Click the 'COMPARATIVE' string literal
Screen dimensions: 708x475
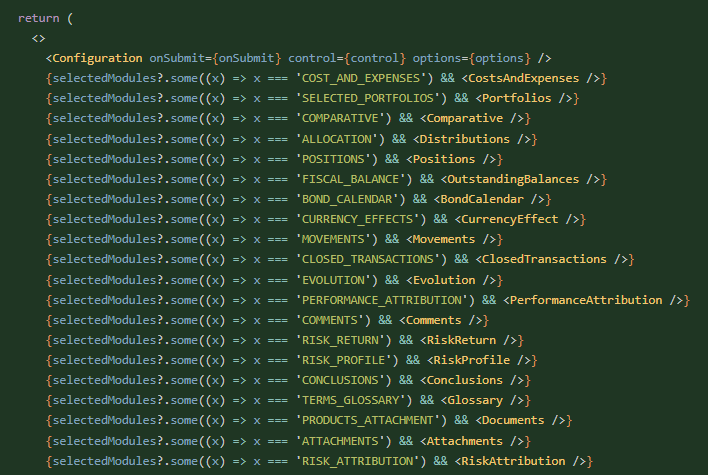point(340,118)
